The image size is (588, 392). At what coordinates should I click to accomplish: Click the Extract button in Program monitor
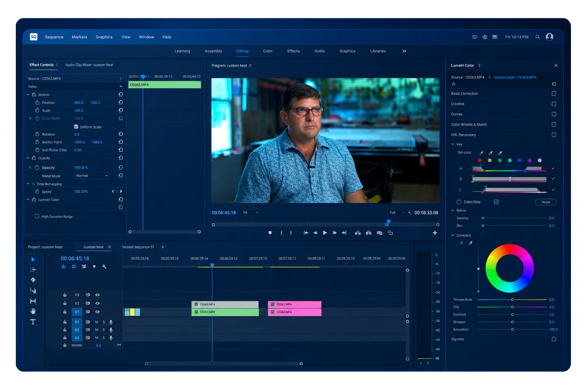coord(368,233)
